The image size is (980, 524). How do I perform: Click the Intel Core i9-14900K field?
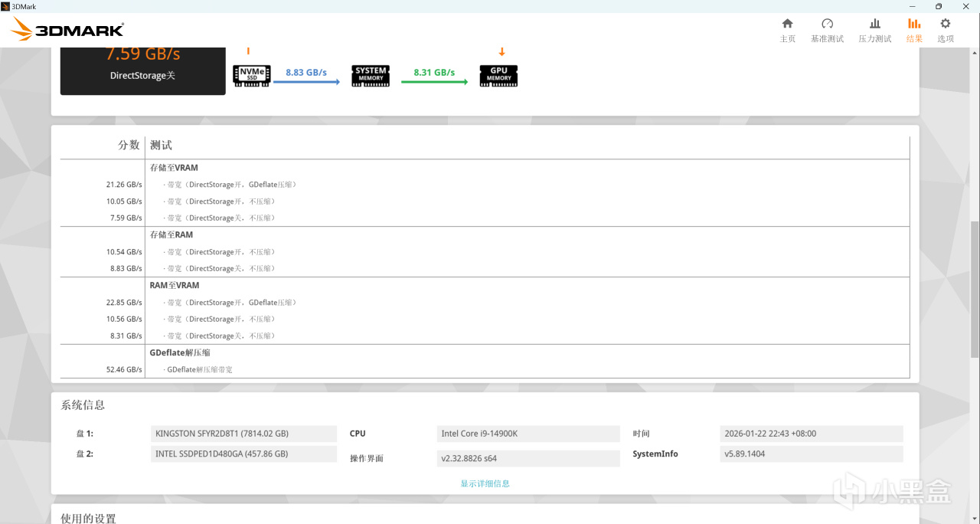click(528, 434)
